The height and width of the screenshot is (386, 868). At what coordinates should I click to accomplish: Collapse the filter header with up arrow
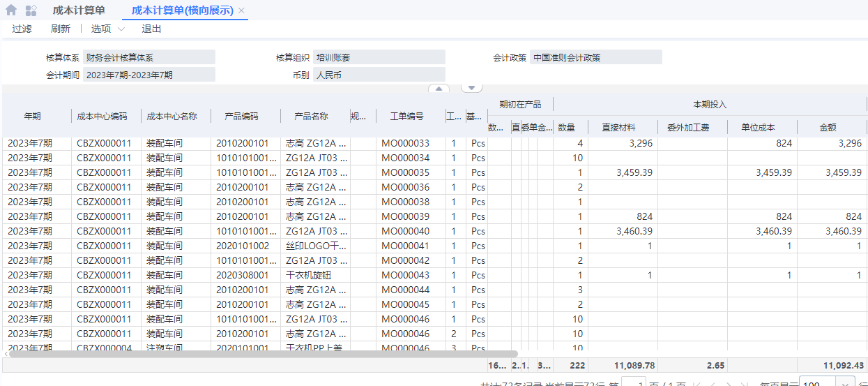click(439, 89)
